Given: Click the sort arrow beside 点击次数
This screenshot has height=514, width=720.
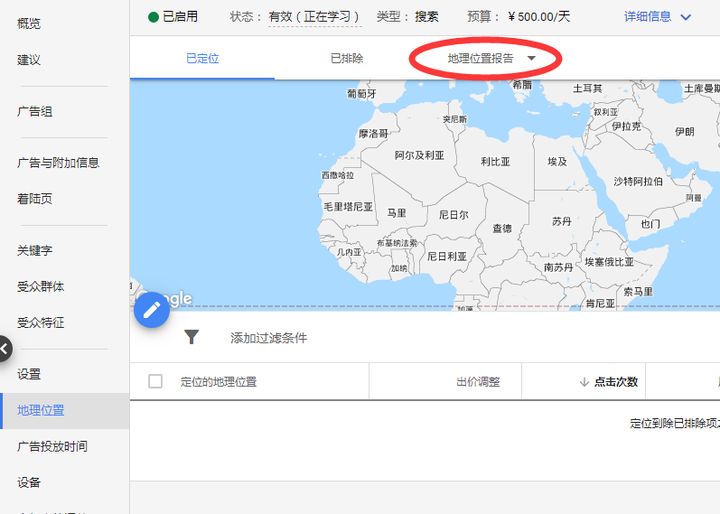Looking at the screenshot, I should 584,382.
